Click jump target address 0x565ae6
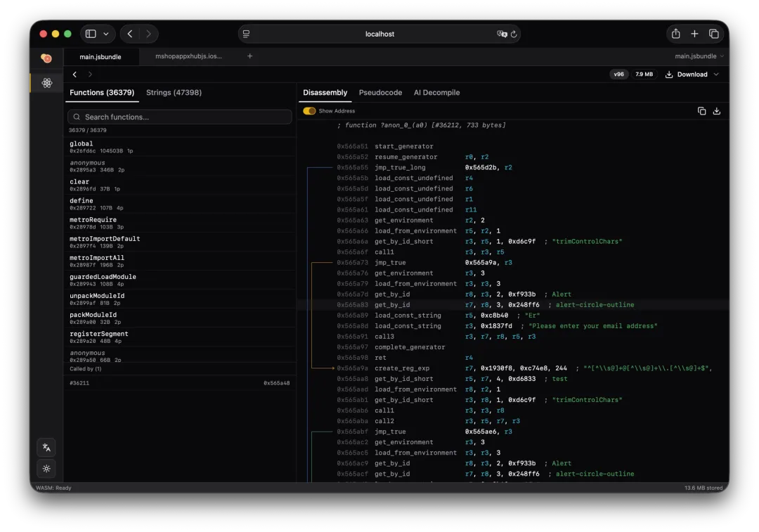 click(481, 432)
